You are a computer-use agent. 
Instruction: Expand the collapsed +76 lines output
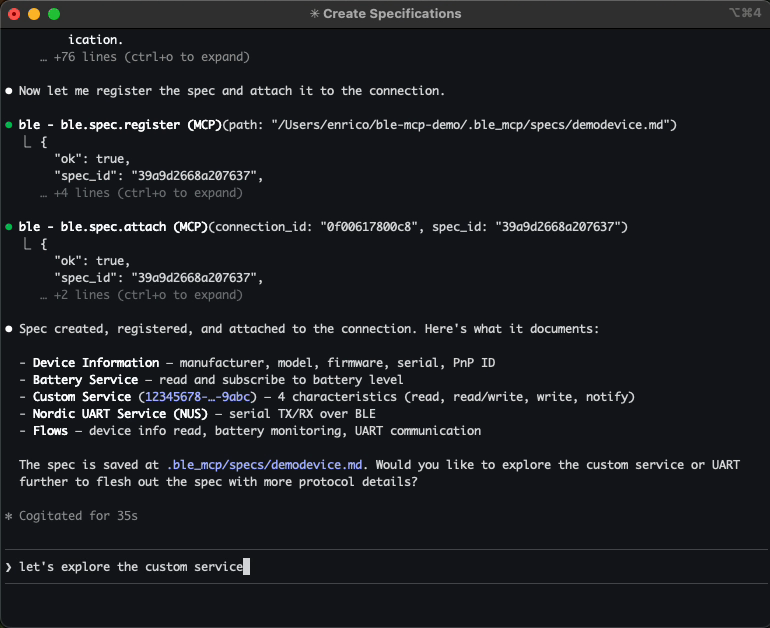[x=145, y=57]
